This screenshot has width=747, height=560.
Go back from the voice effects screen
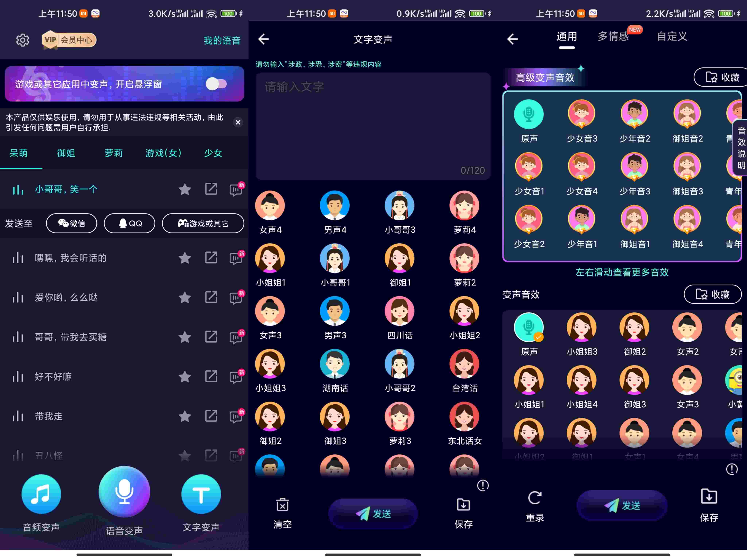(x=512, y=39)
